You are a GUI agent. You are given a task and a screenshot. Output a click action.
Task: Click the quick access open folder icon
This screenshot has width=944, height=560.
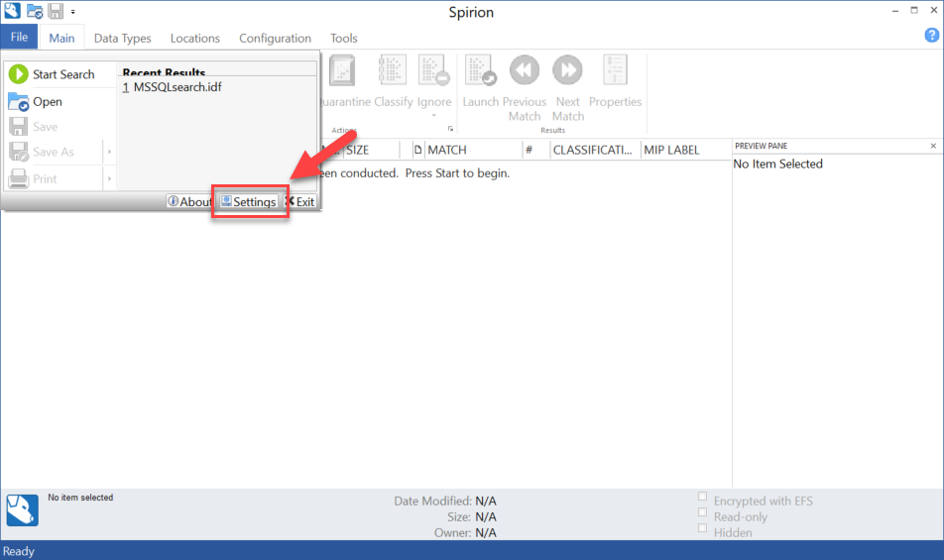pos(35,11)
